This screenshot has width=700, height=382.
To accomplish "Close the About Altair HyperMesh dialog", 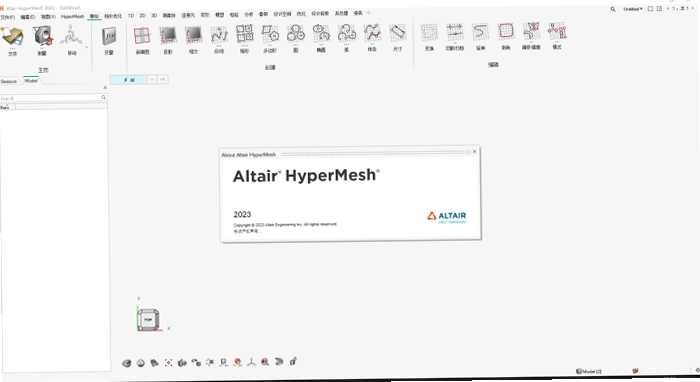I will click(x=475, y=152).
